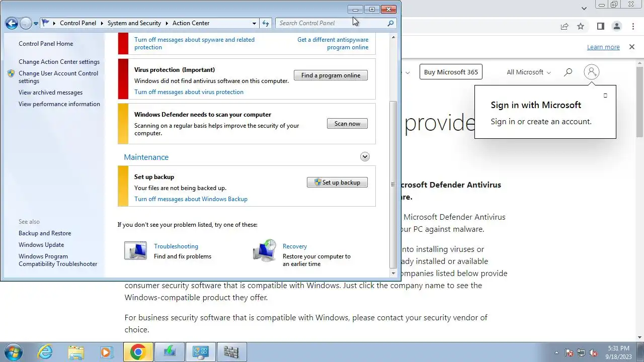Click the Action Center scroll down arrow
This screenshot has height=362, width=644.
393,273
